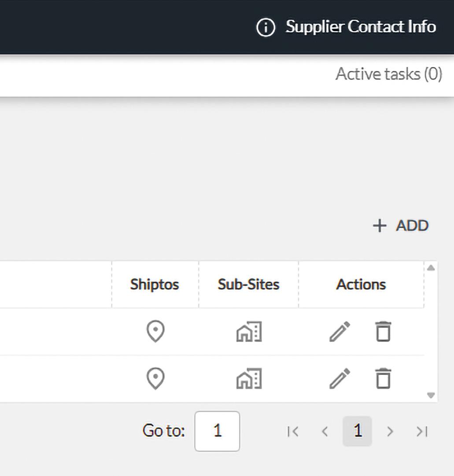This screenshot has width=454, height=476.
Task: View Sub-Sites building icon in first row
Action: 249,332
